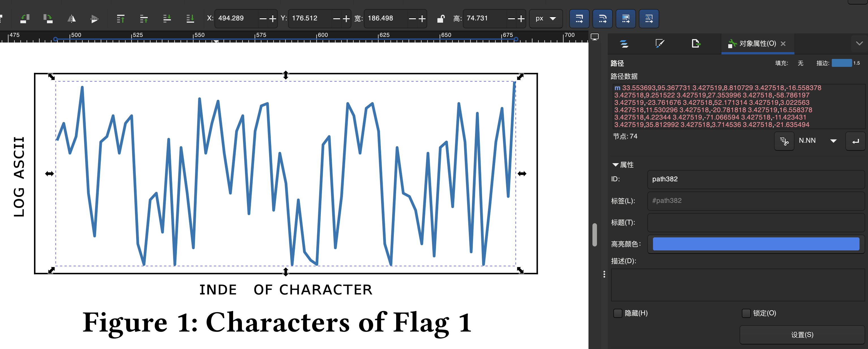Image resolution: width=868 pixels, height=349 pixels.
Task: Select the 'Figure 1: Characters of Flag 1' caption
Action: 277,323
